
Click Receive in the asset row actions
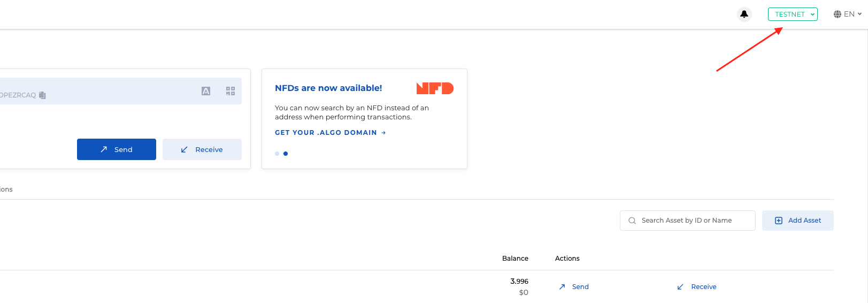[697, 287]
